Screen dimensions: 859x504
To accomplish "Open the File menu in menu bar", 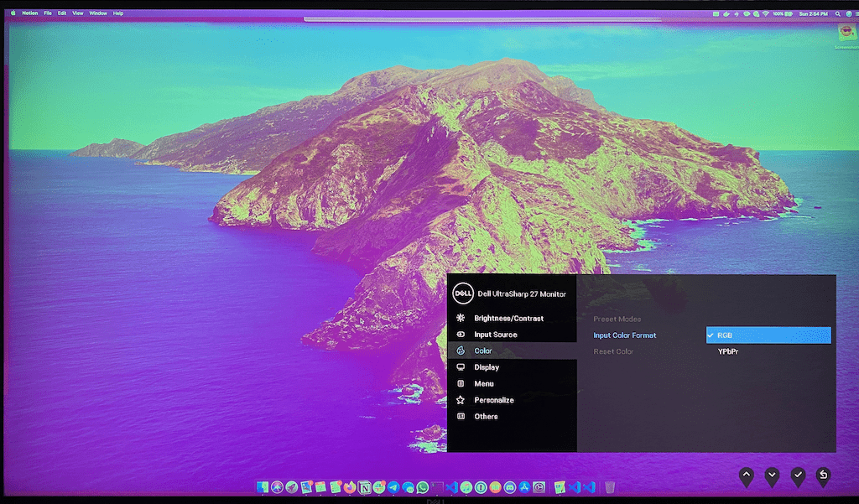I will (48, 13).
